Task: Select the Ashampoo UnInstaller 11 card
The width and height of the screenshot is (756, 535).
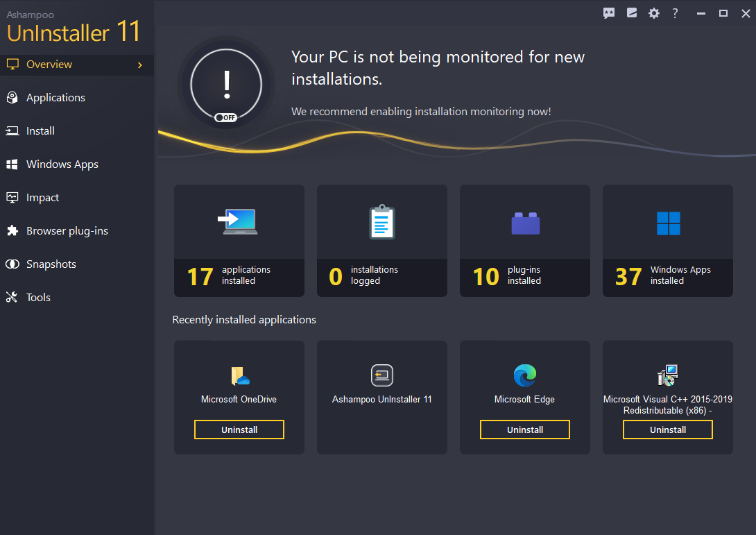Action: click(381, 389)
